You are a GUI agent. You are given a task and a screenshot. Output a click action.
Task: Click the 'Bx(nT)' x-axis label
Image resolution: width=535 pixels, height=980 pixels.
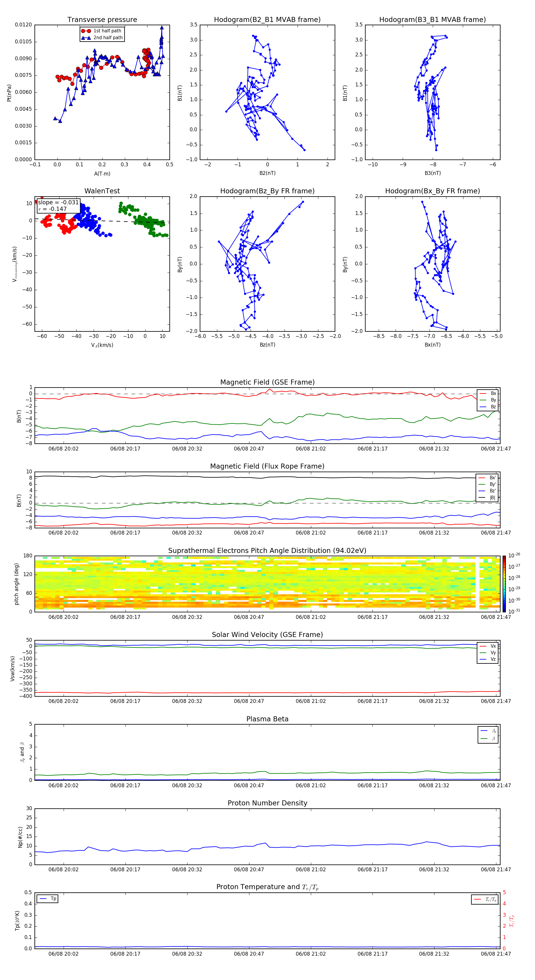[x=432, y=345]
